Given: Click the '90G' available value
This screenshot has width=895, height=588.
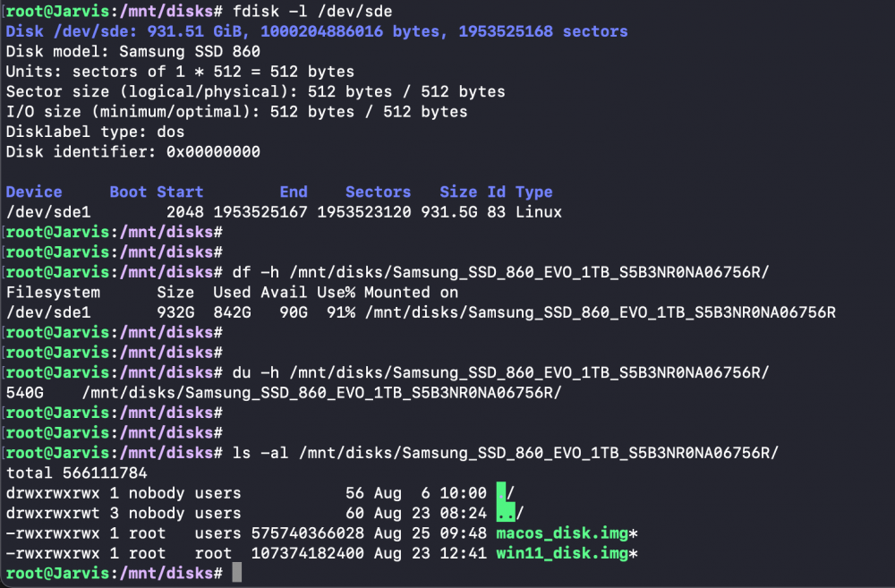Looking at the screenshot, I should click(x=294, y=312).
